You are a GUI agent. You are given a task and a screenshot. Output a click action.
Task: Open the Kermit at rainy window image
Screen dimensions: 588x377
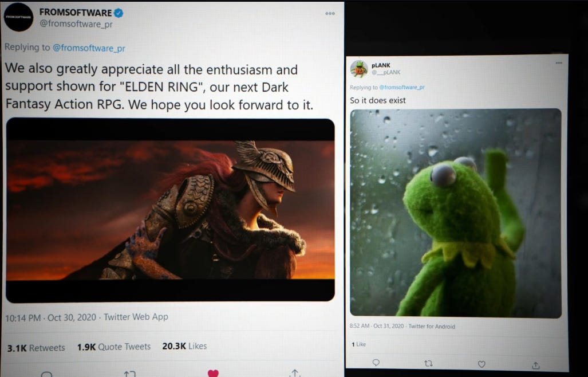click(456, 213)
